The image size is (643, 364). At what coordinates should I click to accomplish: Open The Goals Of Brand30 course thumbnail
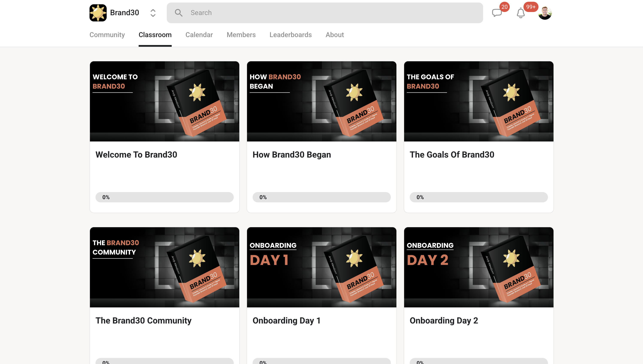tap(479, 101)
